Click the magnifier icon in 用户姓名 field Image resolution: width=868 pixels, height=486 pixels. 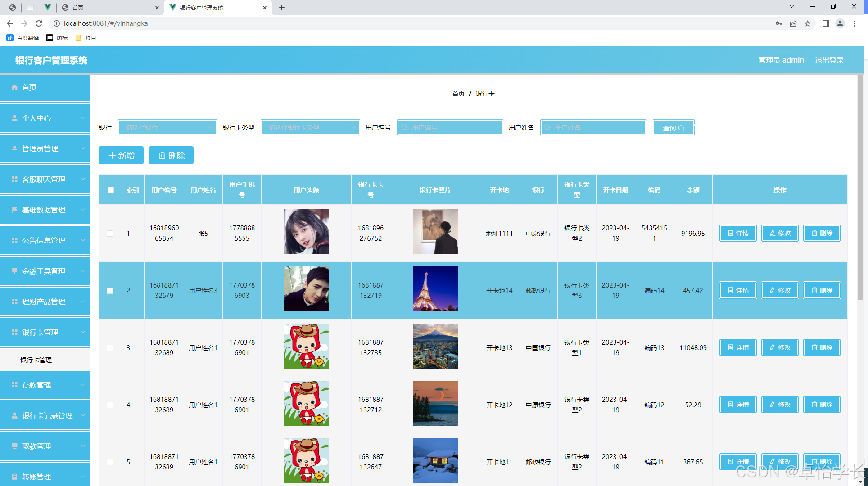point(547,128)
